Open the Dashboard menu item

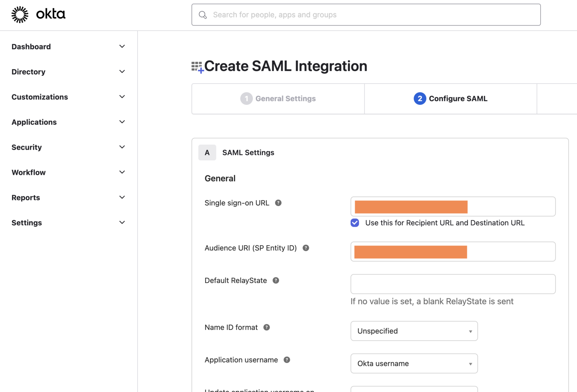tap(69, 47)
